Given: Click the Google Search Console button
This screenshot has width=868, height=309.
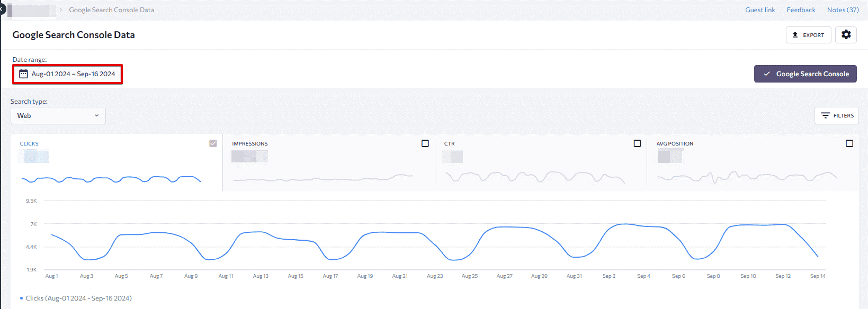Looking at the screenshot, I should click(805, 74).
